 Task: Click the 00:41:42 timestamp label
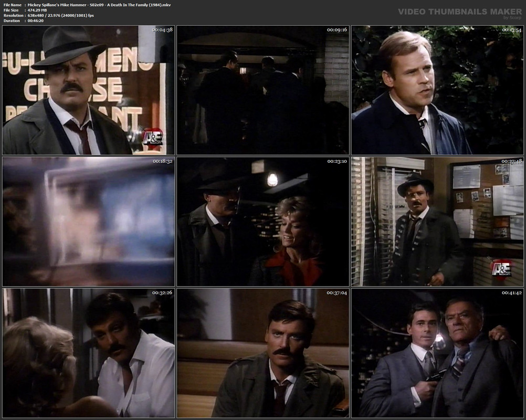tap(511, 292)
